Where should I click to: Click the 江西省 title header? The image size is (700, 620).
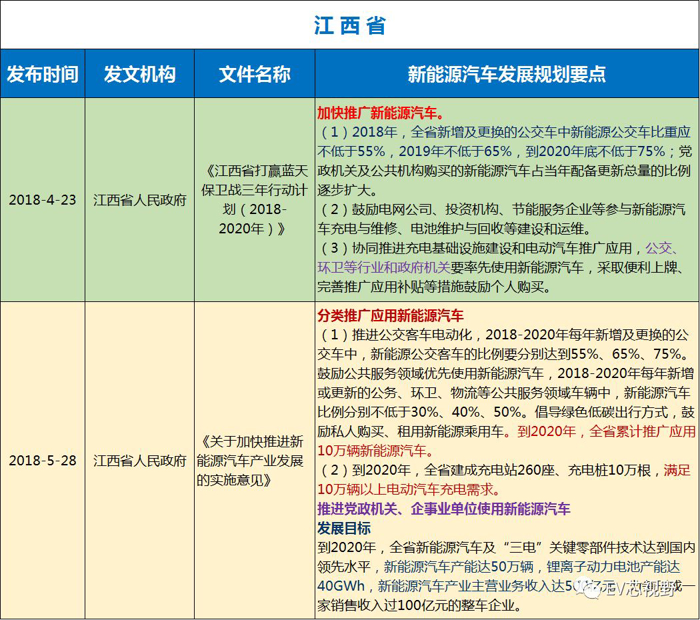click(x=349, y=24)
